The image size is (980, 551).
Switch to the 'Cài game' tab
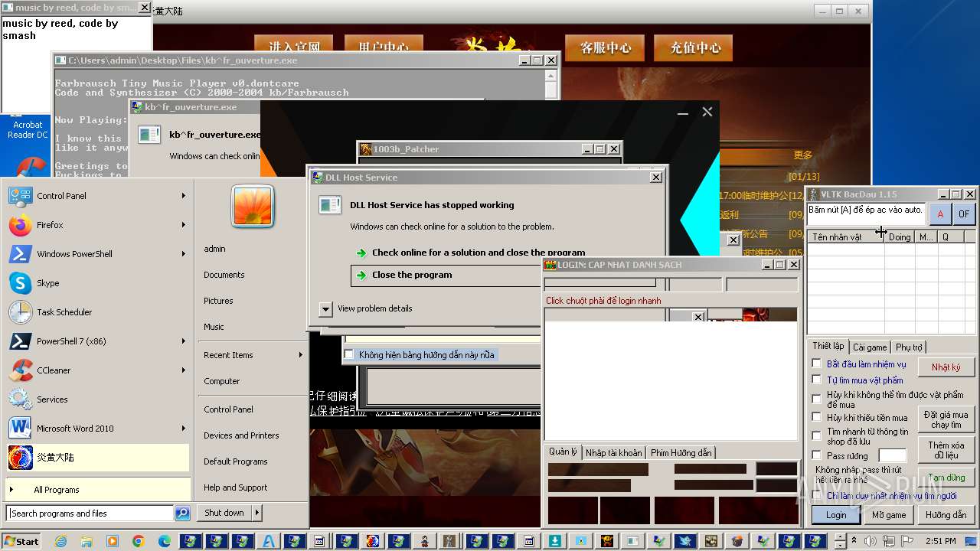[x=870, y=347]
